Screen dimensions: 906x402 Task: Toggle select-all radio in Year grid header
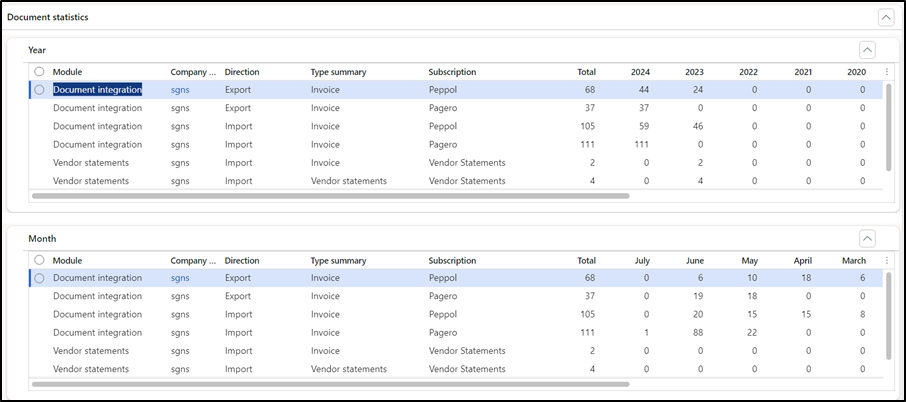tap(39, 72)
